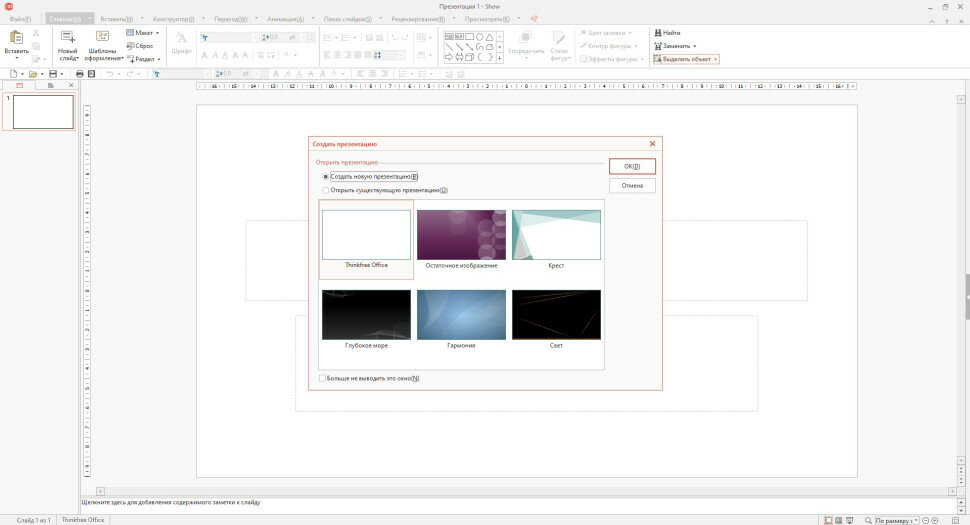Image resolution: width=970 pixels, height=525 pixels.
Task: Open the Раздел section dropdown
Action: pyautogui.click(x=144, y=59)
